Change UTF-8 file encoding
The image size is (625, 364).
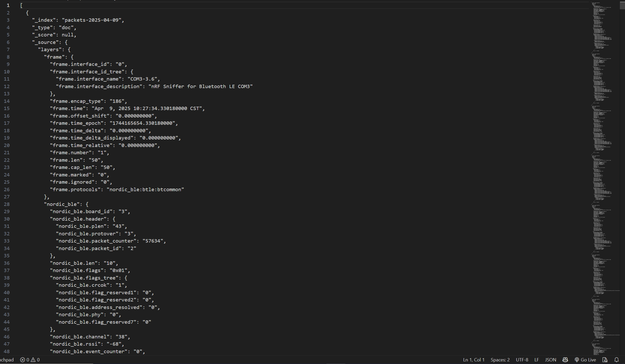[522, 360]
